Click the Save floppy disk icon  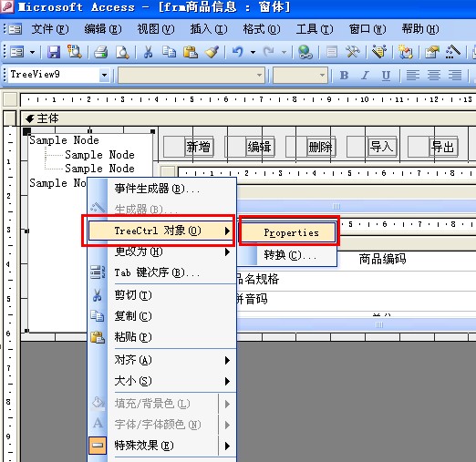point(54,52)
